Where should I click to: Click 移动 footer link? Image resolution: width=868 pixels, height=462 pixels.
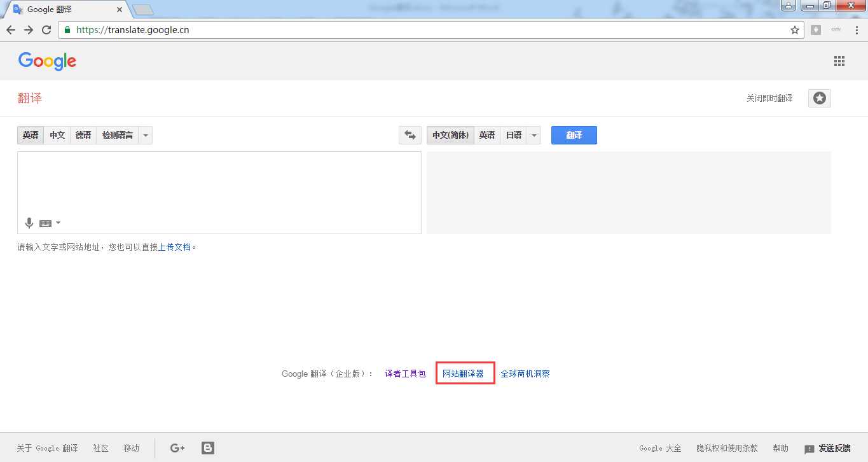pos(131,448)
